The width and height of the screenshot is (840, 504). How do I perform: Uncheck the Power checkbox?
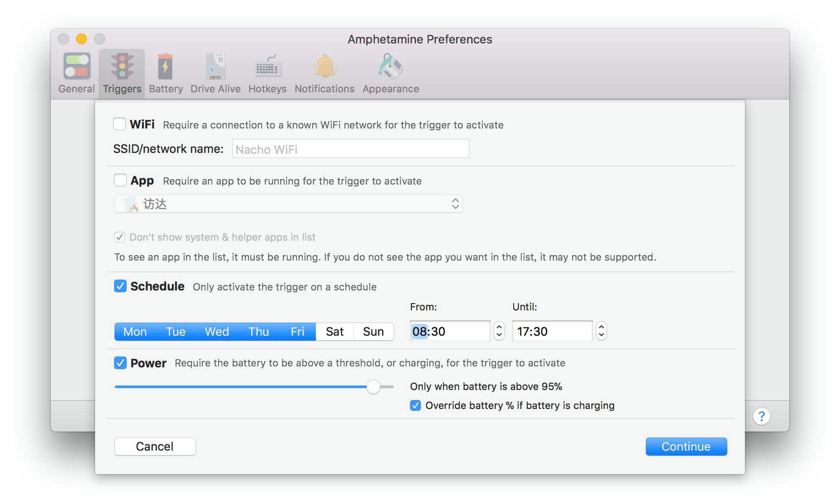(120, 363)
